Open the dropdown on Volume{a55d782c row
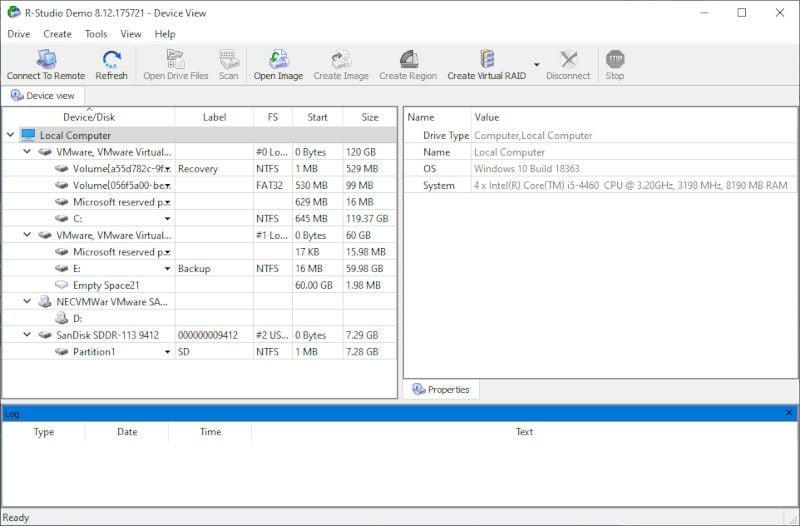 click(168, 169)
